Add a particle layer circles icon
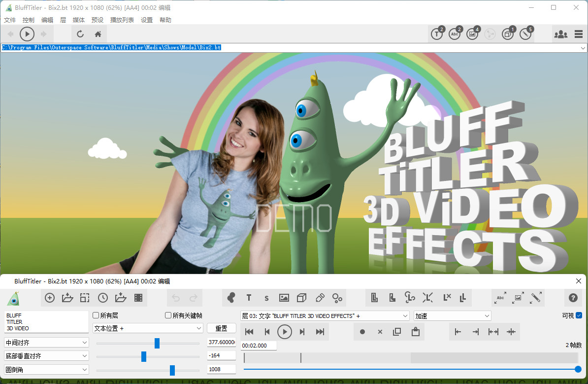588x384 pixels. 337,298
